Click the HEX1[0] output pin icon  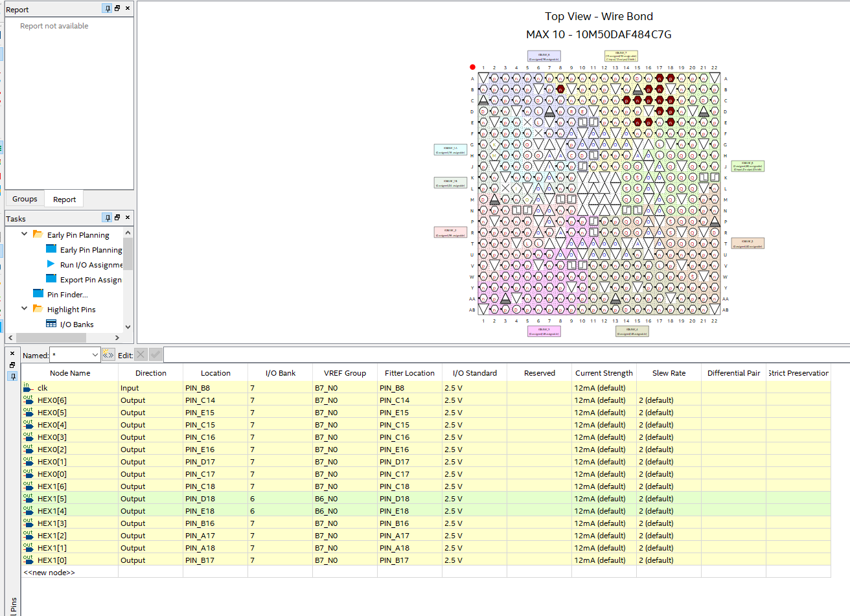28,560
